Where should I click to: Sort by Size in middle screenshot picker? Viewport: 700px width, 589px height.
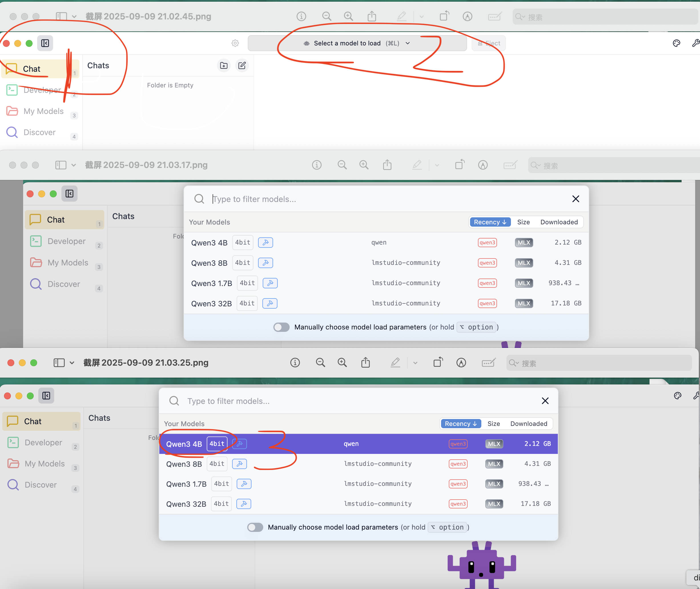pyautogui.click(x=523, y=222)
